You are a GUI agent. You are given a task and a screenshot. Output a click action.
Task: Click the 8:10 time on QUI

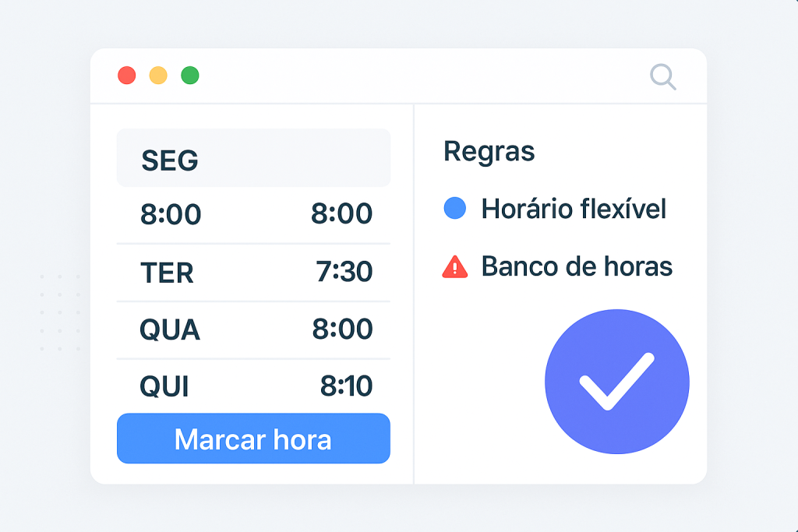point(346,386)
